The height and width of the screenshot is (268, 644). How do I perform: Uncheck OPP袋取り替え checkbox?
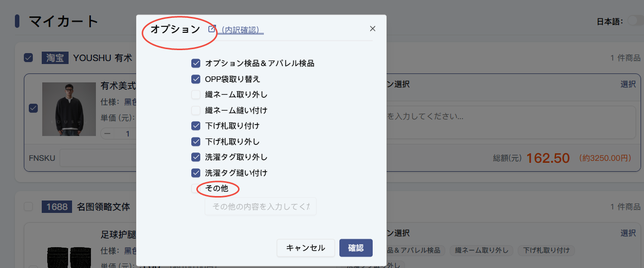pos(196,79)
